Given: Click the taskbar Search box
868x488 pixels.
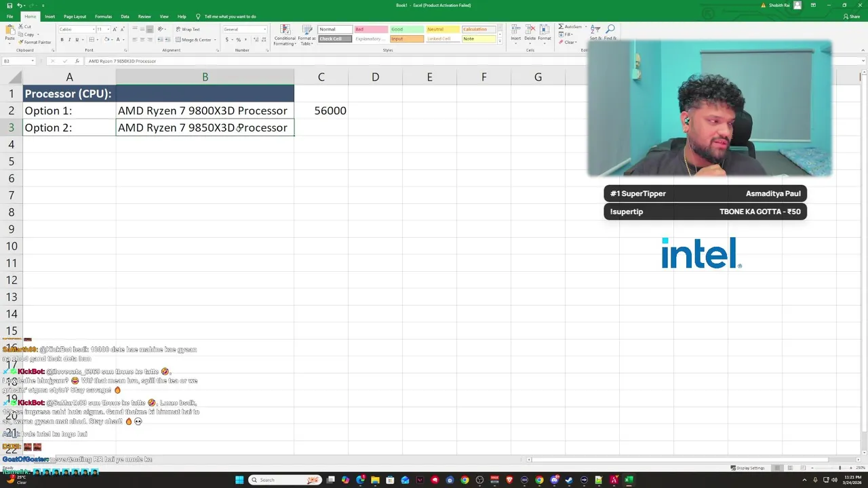Looking at the screenshot, I should pyautogui.click(x=285, y=480).
